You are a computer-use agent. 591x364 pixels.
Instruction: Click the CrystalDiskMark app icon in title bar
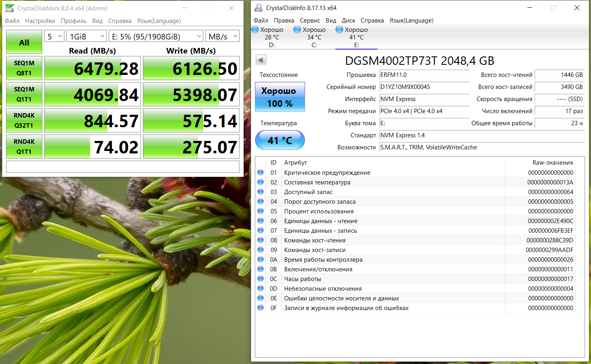(x=10, y=8)
